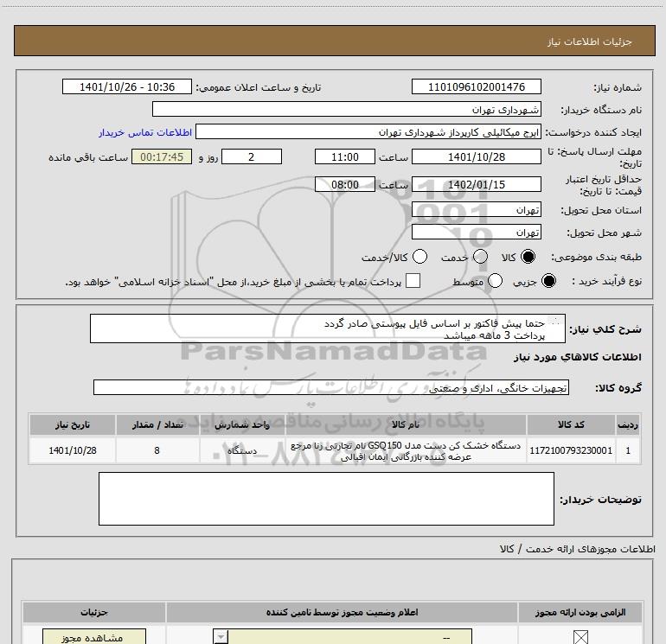Click the شماره نیاز field 1101096102001476
This screenshot has width=666, height=644.
pos(476,86)
